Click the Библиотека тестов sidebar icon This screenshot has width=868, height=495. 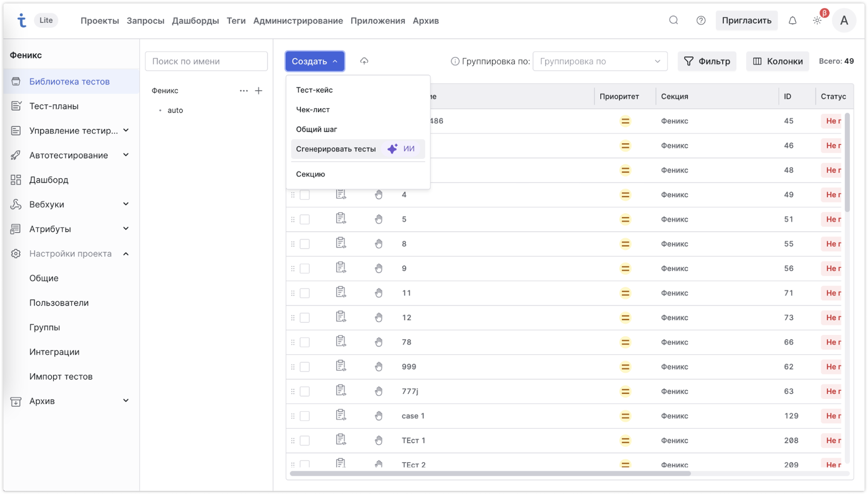pyautogui.click(x=16, y=82)
